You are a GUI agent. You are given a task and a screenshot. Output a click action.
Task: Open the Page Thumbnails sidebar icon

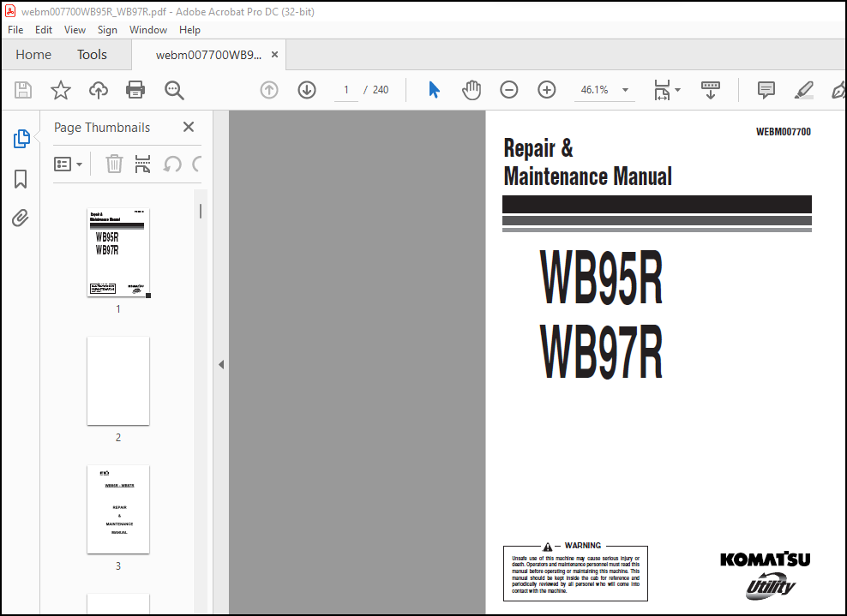tap(21, 139)
